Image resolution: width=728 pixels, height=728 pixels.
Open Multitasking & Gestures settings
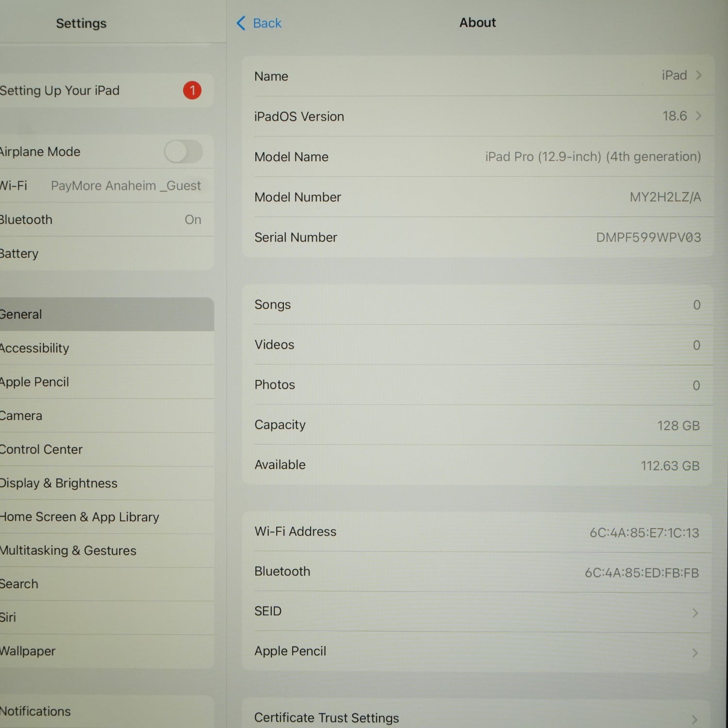(107, 551)
